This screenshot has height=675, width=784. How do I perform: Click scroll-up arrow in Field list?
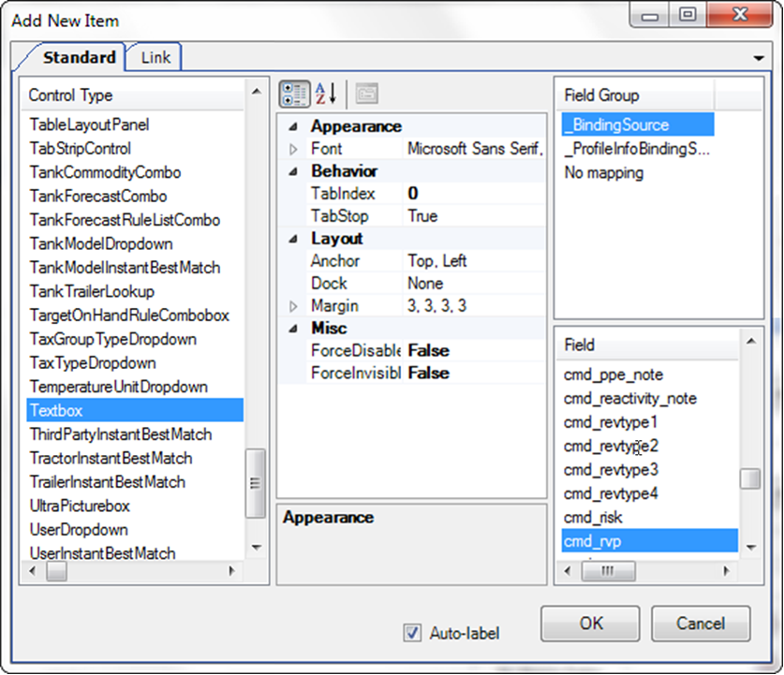click(750, 342)
